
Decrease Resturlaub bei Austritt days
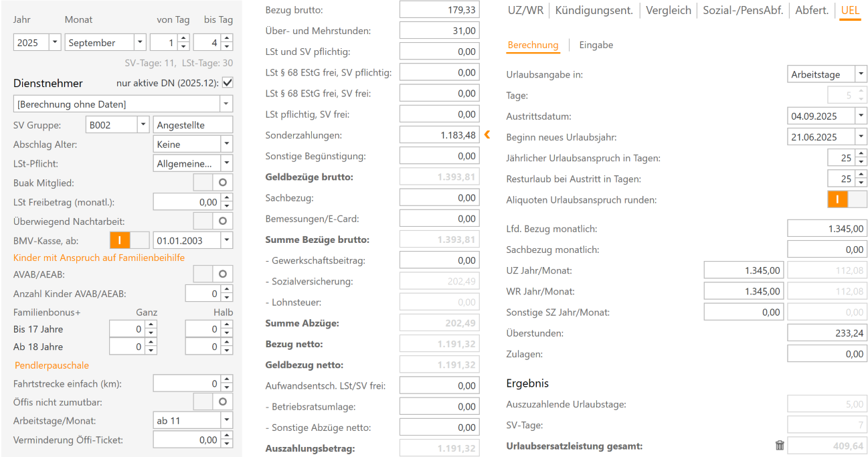pos(861,183)
